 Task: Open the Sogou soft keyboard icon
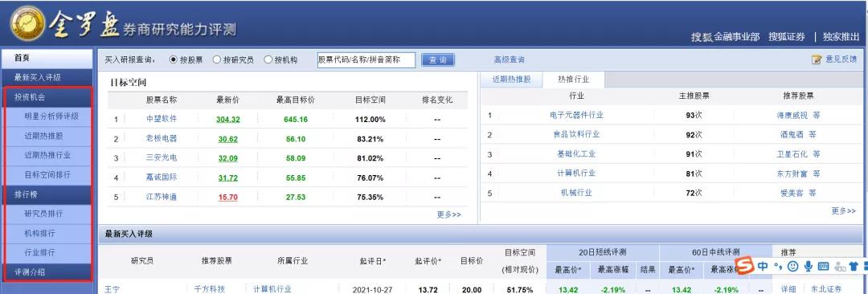(823, 267)
